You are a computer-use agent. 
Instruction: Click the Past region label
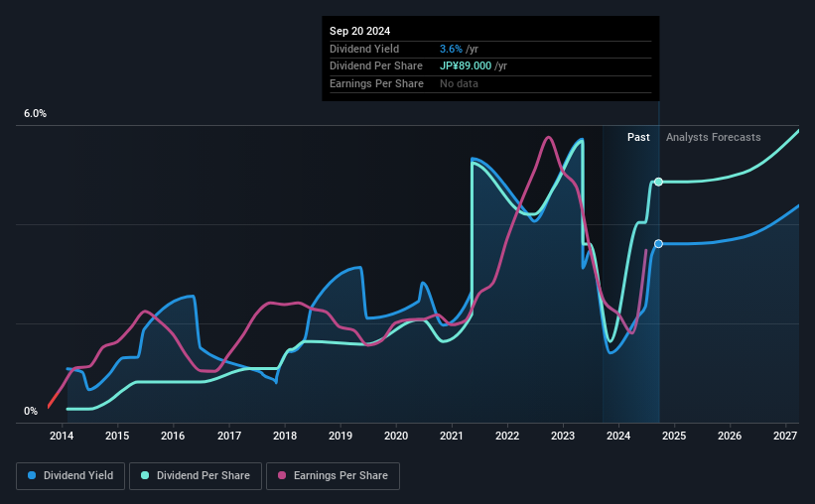[638, 137]
